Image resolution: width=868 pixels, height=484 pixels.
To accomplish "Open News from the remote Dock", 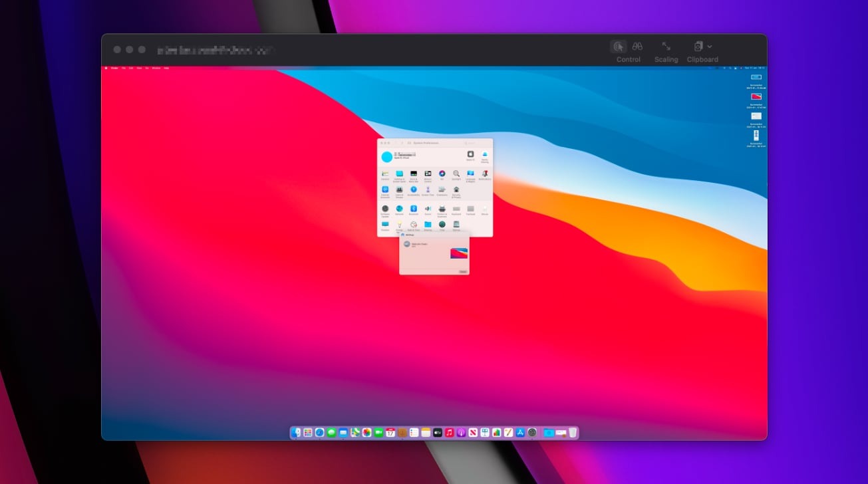I will pos(473,433).
